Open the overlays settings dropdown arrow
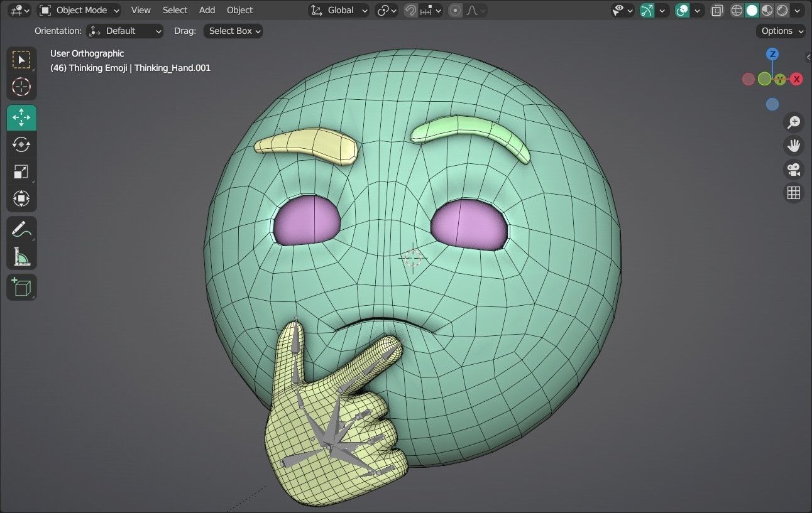Image resolution: width=812 pixels, height=513 pixels. (698, 10)
